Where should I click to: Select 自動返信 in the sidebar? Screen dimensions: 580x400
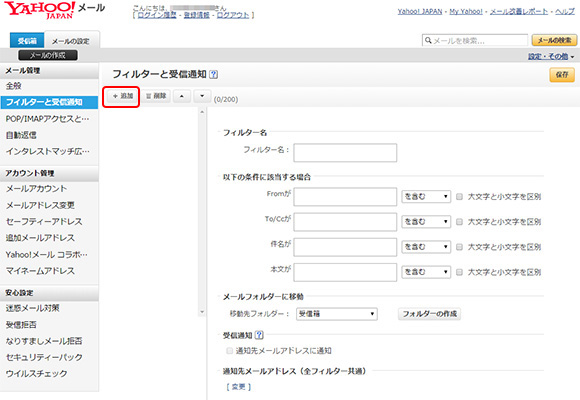tap(21, 135)
